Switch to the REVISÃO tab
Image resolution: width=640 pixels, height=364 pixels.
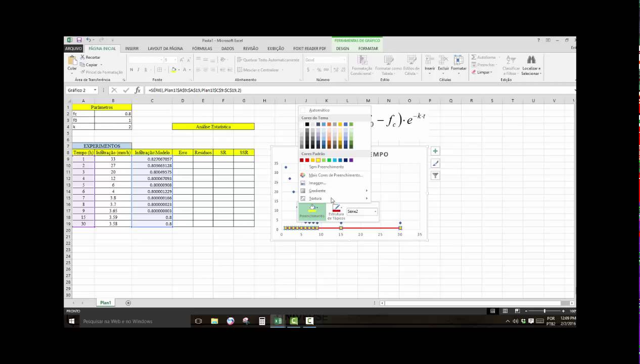(251, 49)
